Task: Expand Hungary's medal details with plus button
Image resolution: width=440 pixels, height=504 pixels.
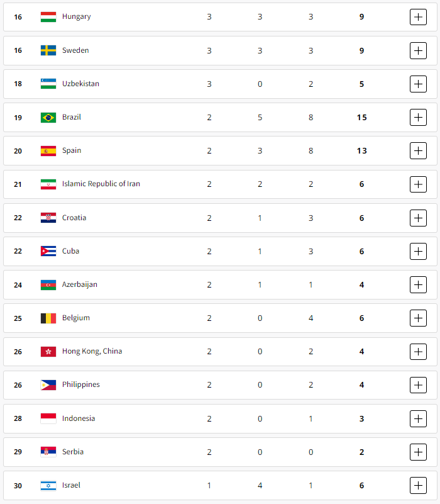Action: point(418,17)
